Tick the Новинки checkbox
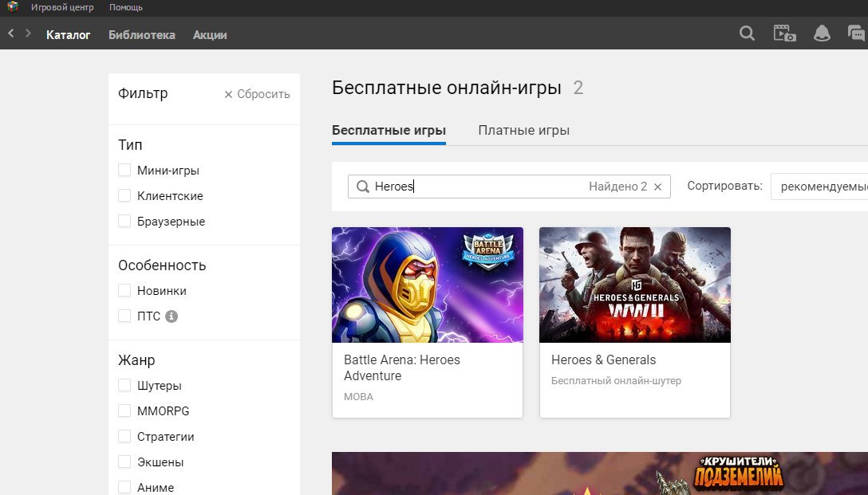This screenshot has height=495, width=868. click(124, 290)
